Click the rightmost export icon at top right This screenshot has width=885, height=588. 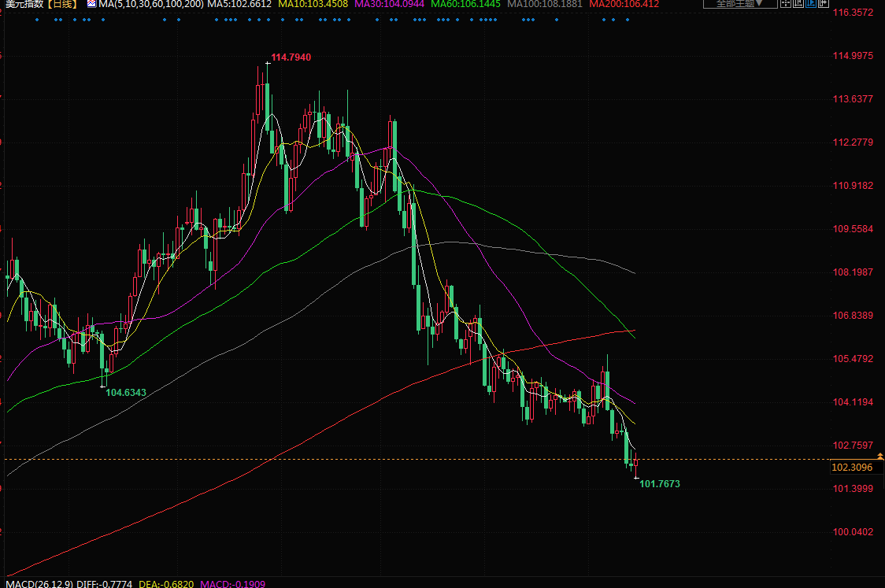[x=824, y=3]
